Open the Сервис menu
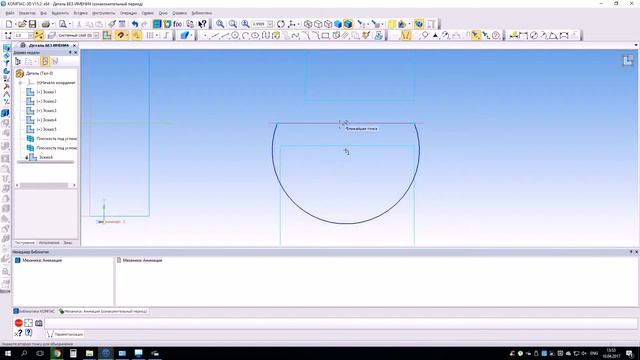 coord(147,13)
